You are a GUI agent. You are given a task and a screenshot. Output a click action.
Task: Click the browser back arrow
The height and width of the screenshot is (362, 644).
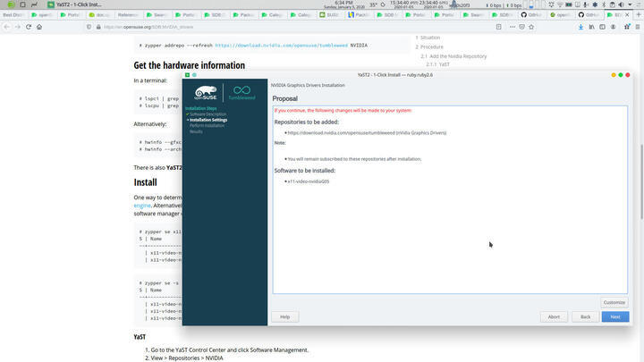click(6, 27)
